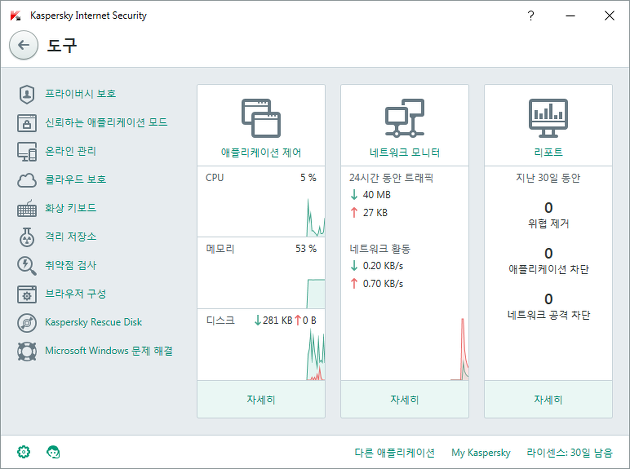Click the 애플리케이션 제어 windows icon
This screenshot has width=630, height=469.
[261, 118]
